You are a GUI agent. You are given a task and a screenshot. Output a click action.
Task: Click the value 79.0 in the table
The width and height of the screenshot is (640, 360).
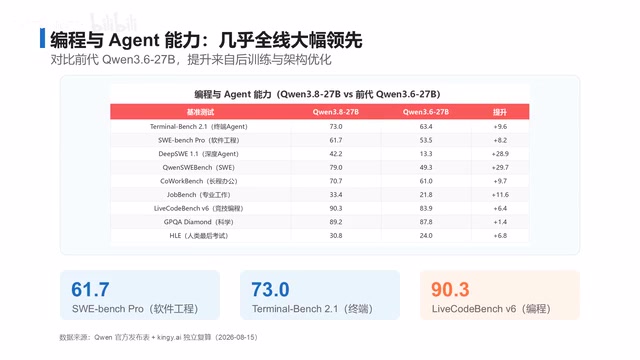(336, 167)
